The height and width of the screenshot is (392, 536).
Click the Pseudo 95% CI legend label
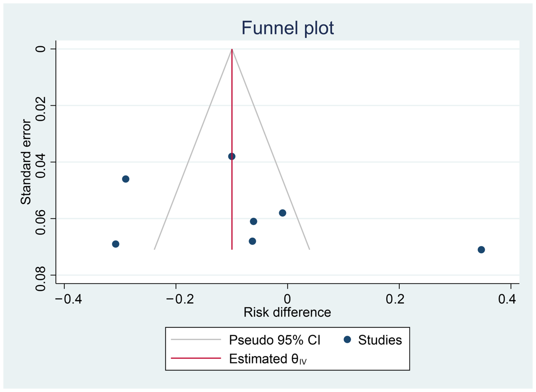[x=274, y=340]
